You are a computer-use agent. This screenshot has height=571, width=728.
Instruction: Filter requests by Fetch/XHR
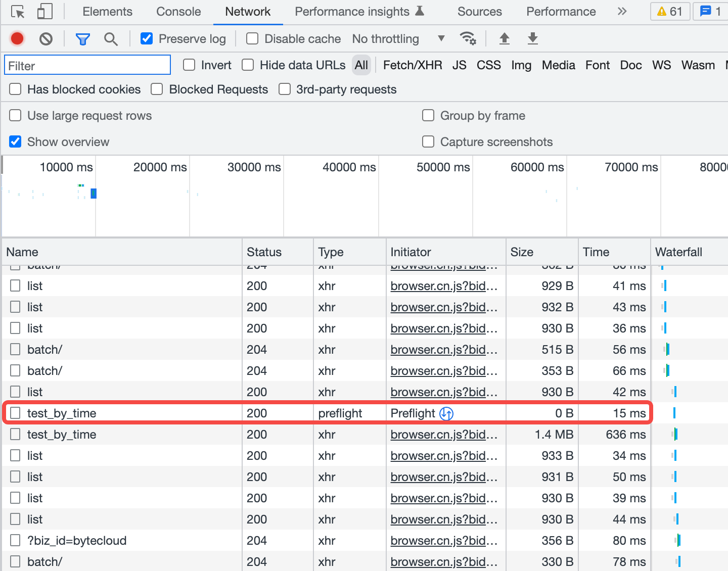[x=413, y=65]
